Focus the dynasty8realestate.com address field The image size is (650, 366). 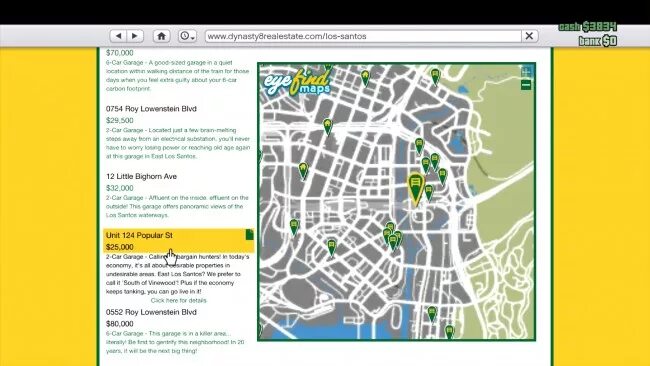click(x=363, y=36)
